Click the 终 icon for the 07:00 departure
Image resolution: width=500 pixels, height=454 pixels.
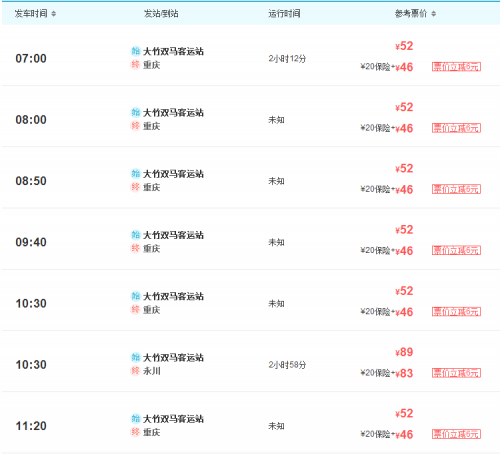point(135,64)
